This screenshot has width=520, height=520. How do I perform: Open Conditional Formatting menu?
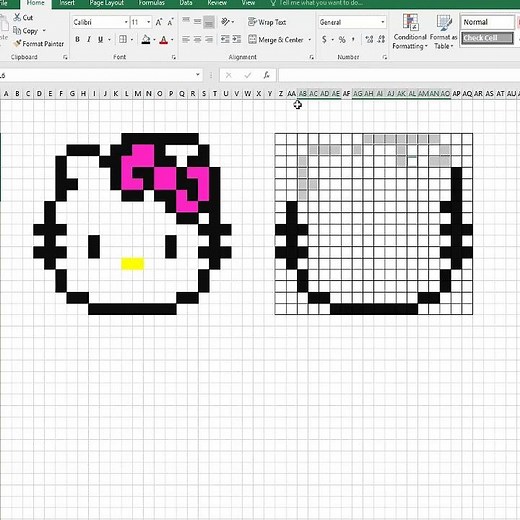(410, 32)
